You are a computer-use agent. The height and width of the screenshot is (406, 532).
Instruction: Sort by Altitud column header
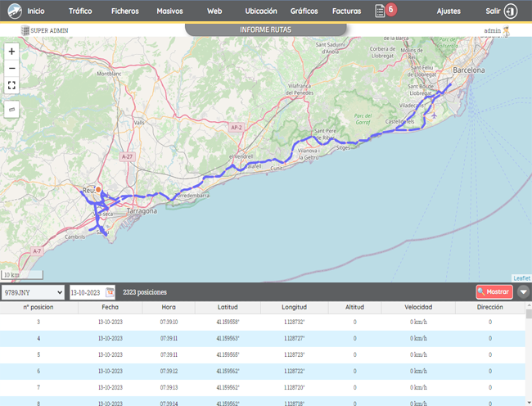[354, 307]
